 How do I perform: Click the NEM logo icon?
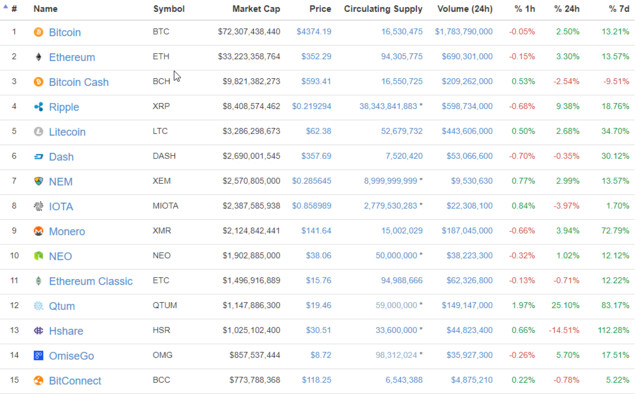pyautogui.click(x=38, y=181)
